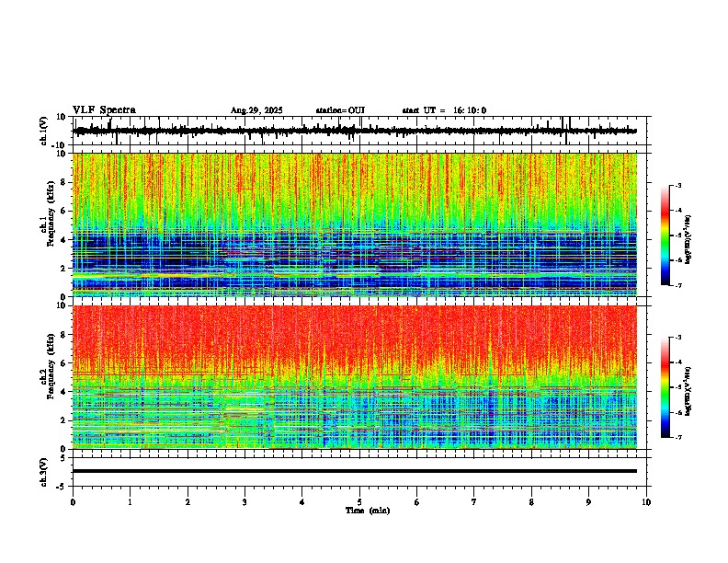
Task: Click time axis tick label "3"
Action: (x=245, y=502)
